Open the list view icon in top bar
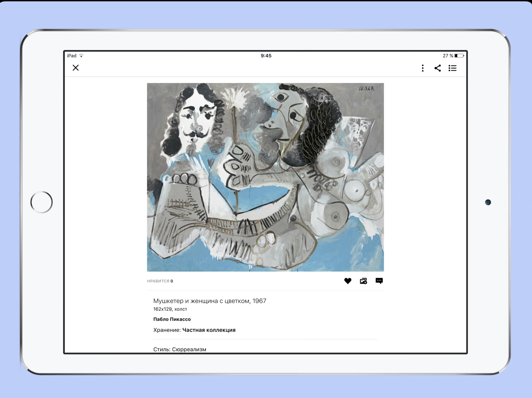 pos(453,68)
